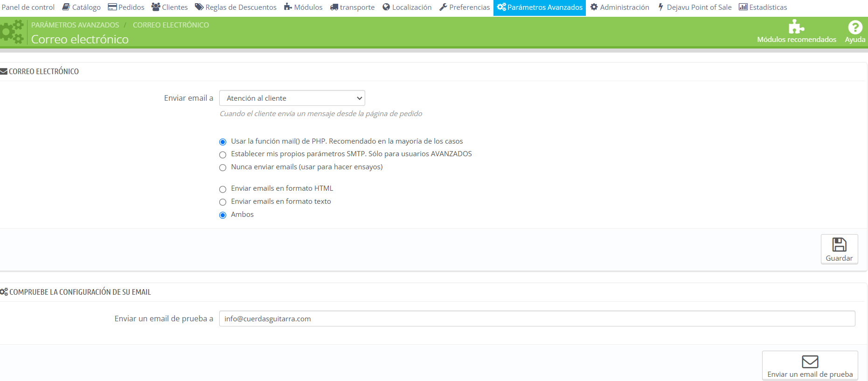868x381 pixels.
Task: Click the Ayuda label
Action: (855, 40)
